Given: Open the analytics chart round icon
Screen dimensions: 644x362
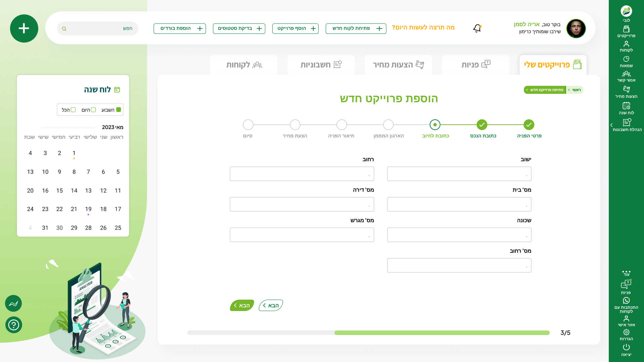Looking at the screenshot, I should click(13, 303).
